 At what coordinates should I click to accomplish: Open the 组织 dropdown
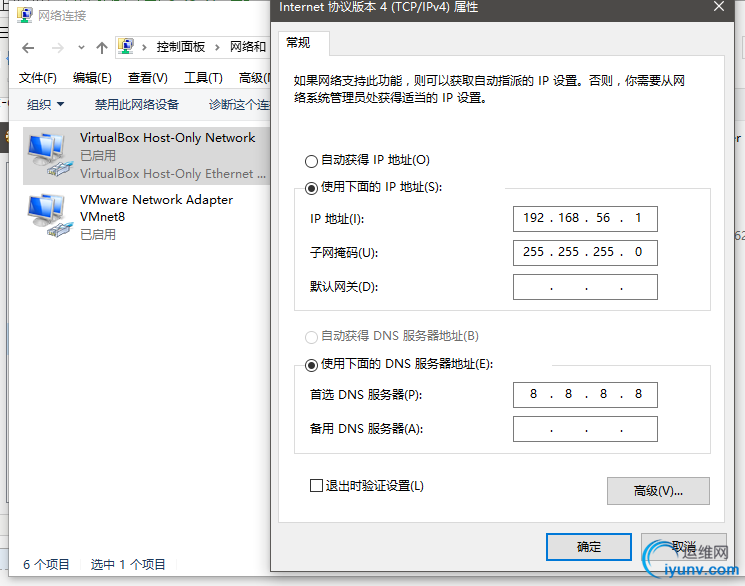[45, 105]
